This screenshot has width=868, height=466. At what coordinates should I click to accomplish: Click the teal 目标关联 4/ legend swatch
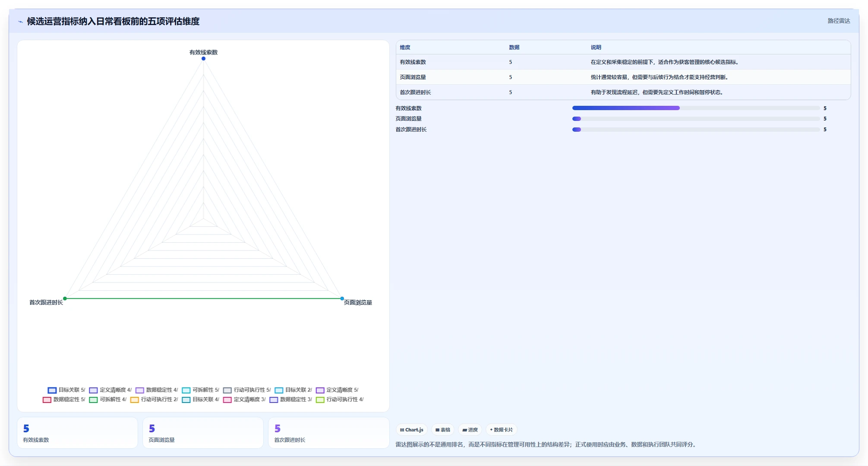186,400
